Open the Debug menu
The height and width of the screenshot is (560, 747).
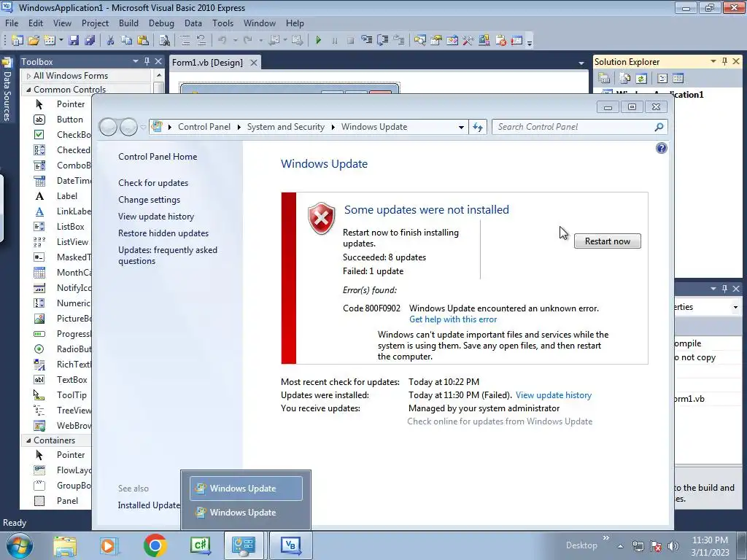(x=161, y=23)
